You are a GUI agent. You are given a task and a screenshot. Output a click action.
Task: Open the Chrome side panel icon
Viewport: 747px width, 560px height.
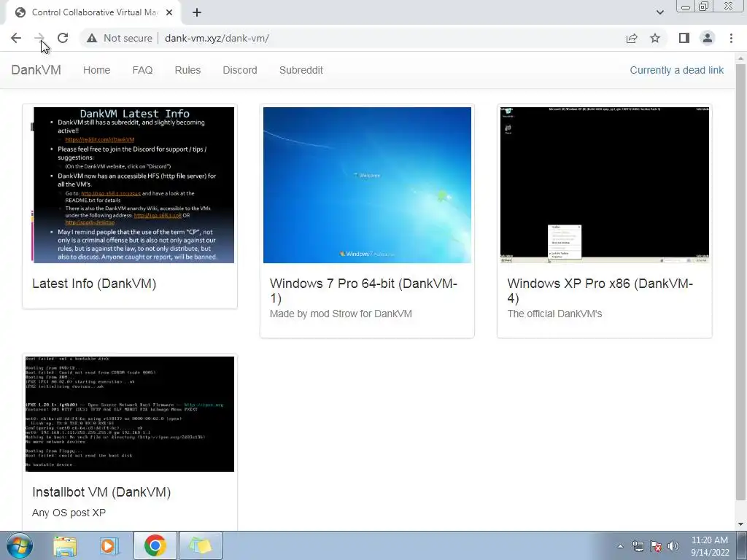pos(684,38)
